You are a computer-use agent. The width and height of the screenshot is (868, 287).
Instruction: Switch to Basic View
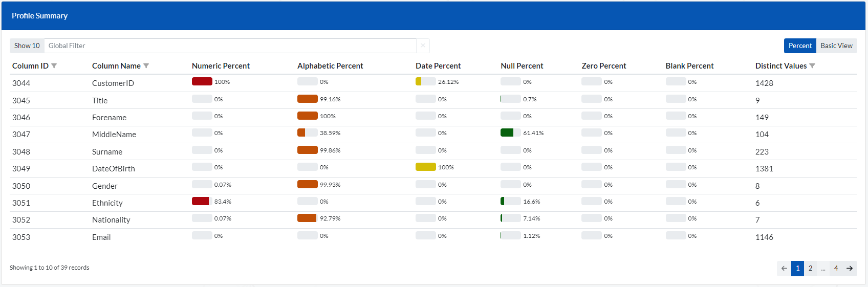click(x=836, y=46)
